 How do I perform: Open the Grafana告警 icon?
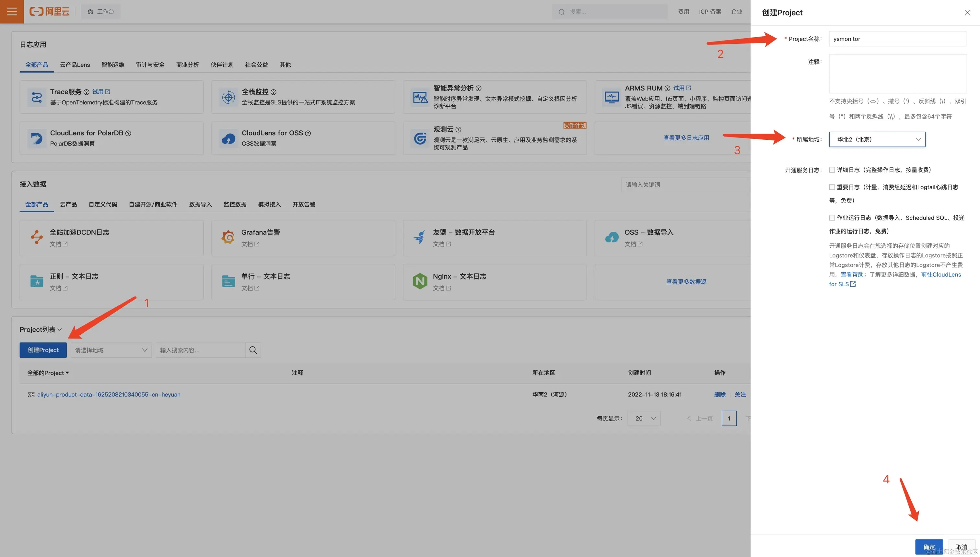pyautogui.click(x=228, y=237)
